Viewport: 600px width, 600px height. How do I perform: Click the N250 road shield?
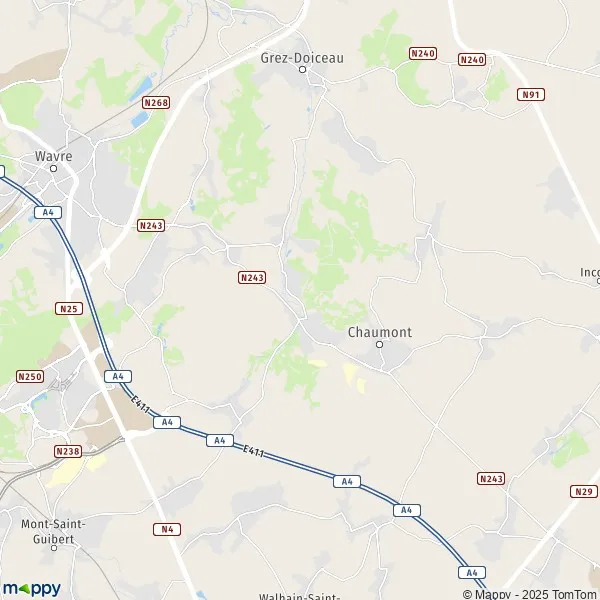[30, 377]
